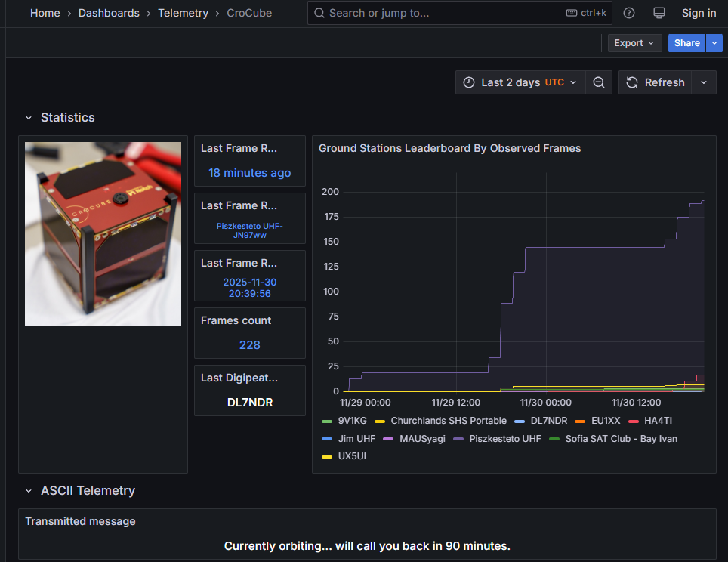
Task: Toggle Piszkesteto UHF series in legend
Action: pyautogui.click(x=504, y=438)
